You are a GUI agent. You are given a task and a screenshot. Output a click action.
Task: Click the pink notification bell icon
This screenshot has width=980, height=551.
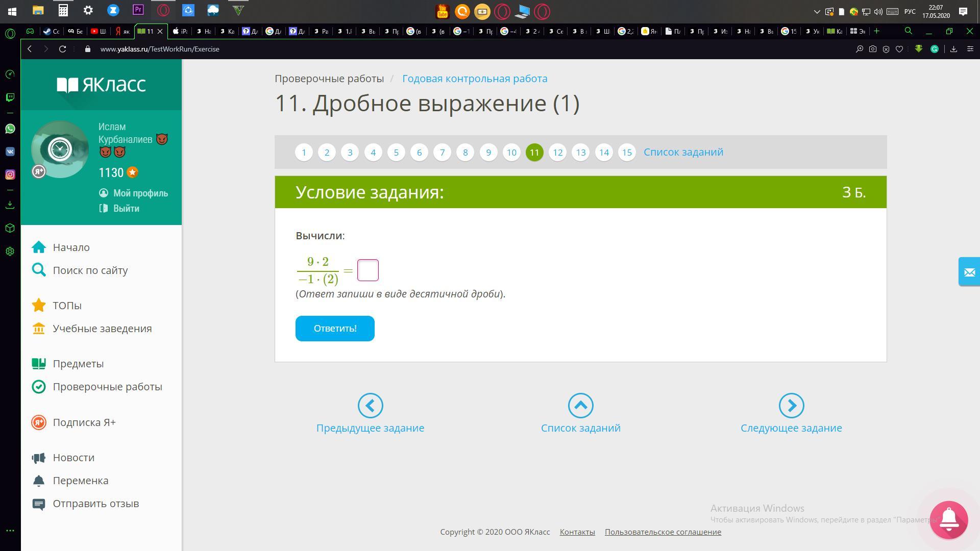[x=948, y=519]
